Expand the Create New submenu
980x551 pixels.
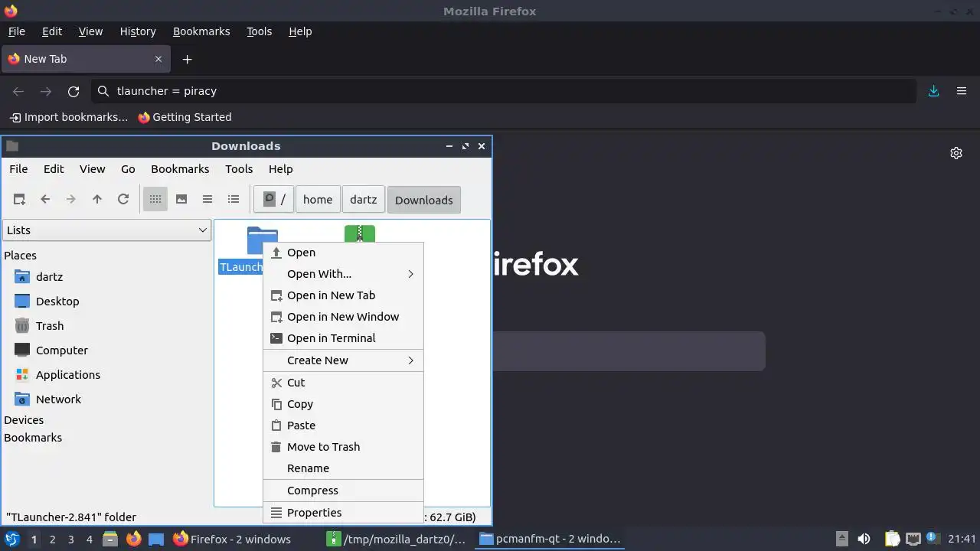point(343,360)
